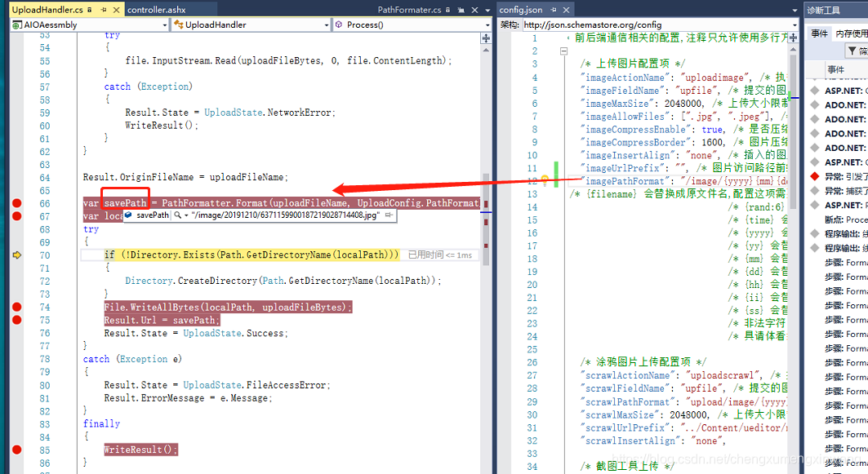The image size is (868, 474).
Task: Close the PathFormater.cs preview tab
Action: 474,10
